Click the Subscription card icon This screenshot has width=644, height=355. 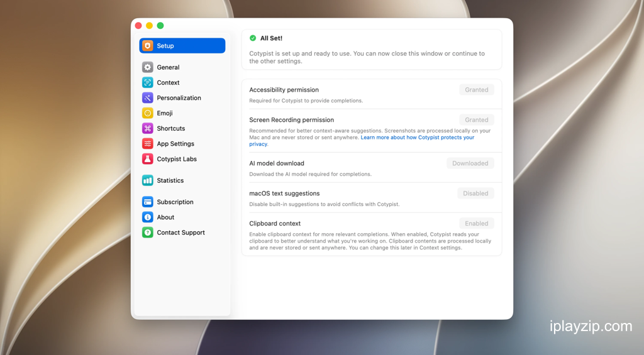(147, 202)
